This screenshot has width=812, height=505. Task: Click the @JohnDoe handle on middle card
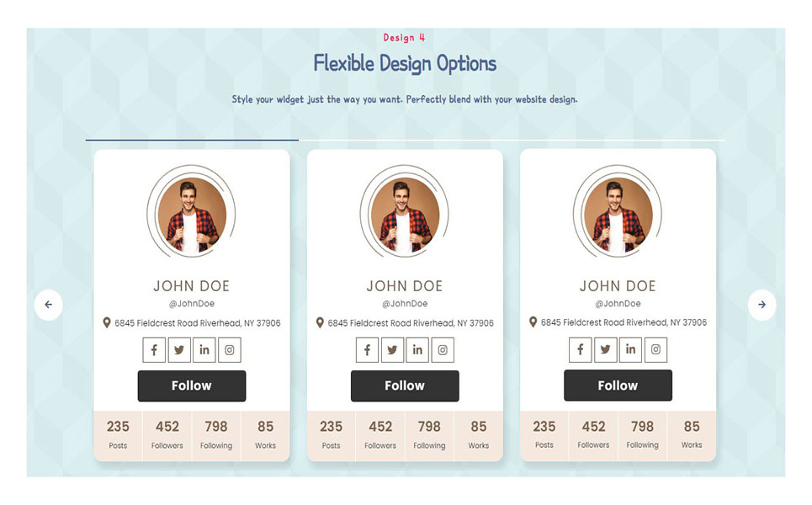click(405, 304)
